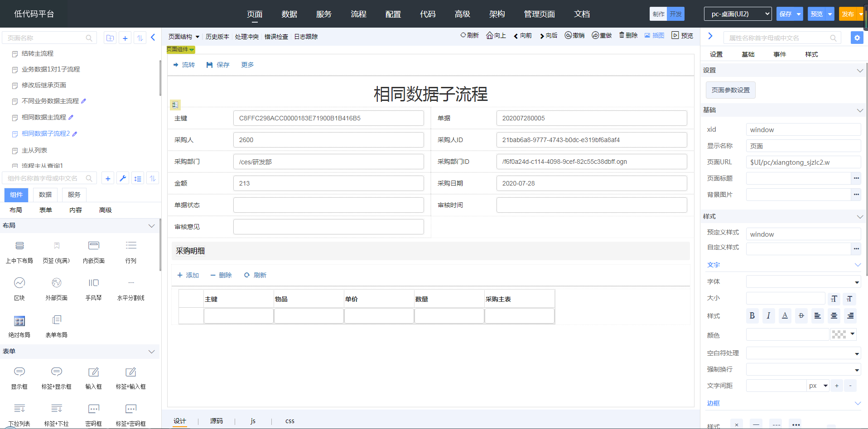
Task: Click the wrench icon in component toolbar
Action: pos(123,178)
